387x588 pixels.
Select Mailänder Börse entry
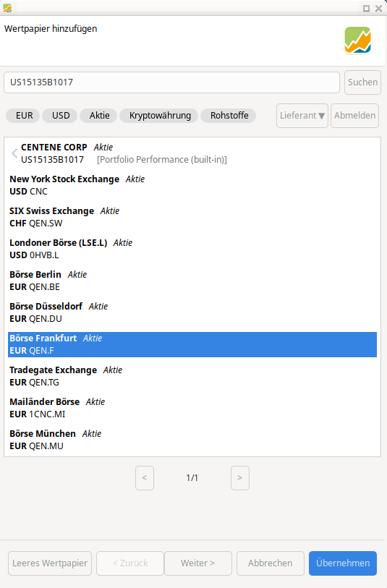(192, 409)
